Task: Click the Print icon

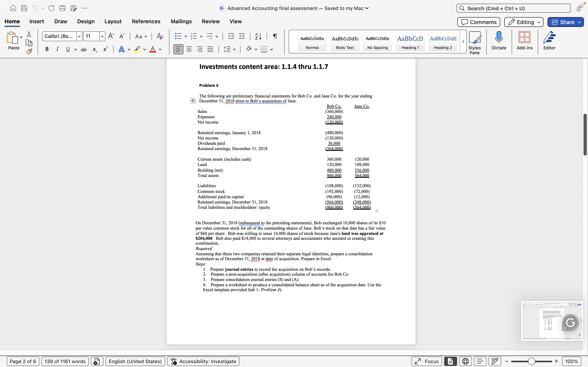Action: (x=62, y=8)
